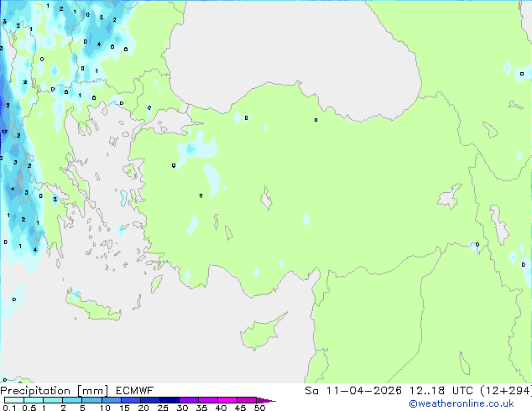Click the legend label '0.5'

29,408
